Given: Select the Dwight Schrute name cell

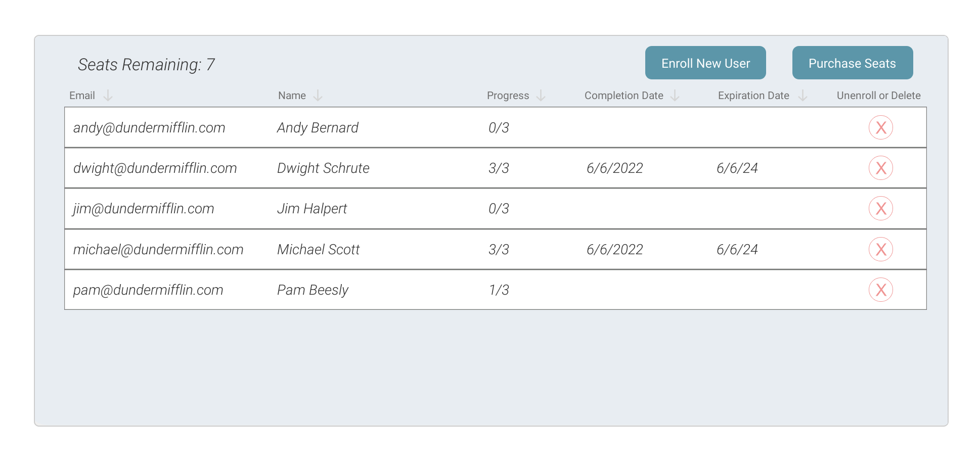Looking at the screenshot, I should pos(323,168).
